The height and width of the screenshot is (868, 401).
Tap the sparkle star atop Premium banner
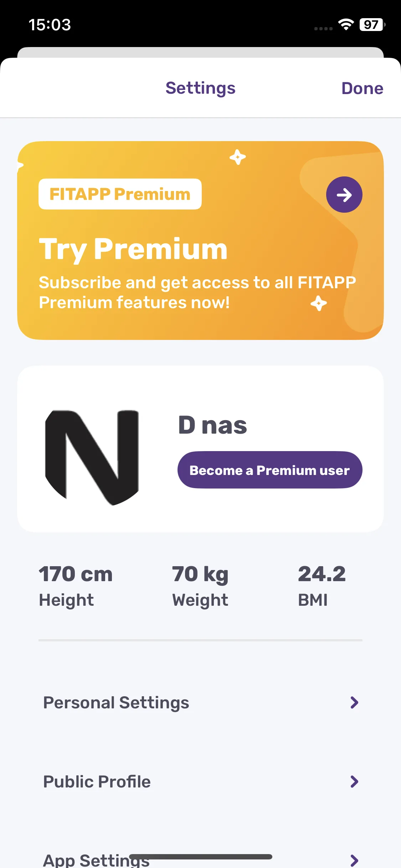(238, 157)
